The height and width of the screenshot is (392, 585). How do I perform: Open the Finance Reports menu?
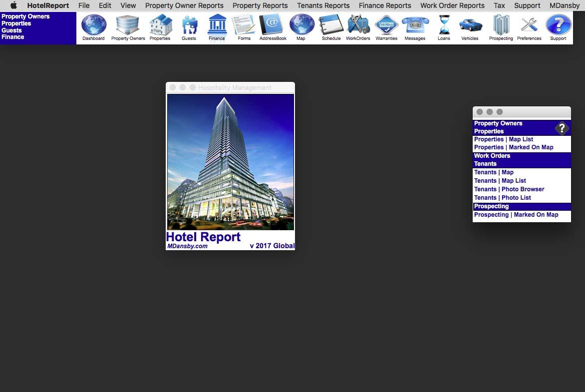coord(385,5)
